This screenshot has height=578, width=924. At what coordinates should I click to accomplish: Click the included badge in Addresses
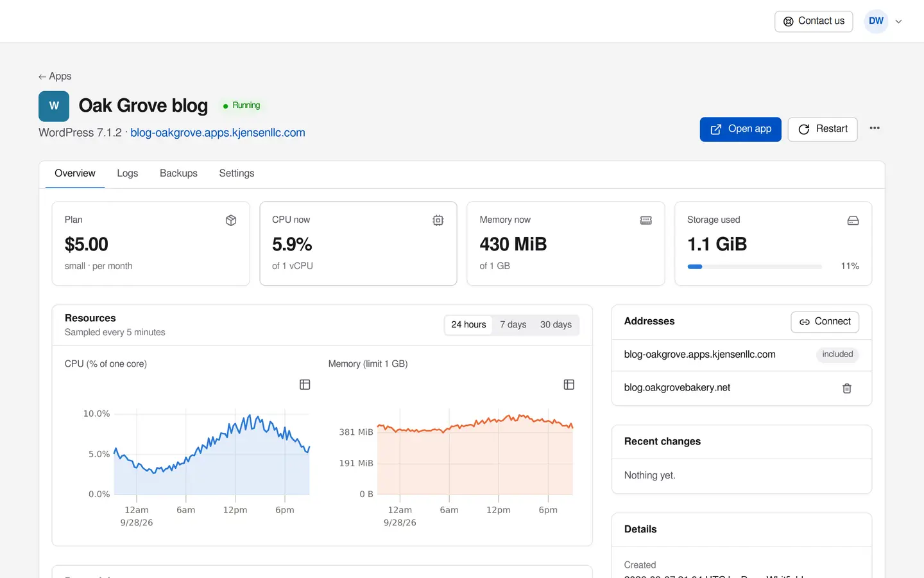pos(837,355)
